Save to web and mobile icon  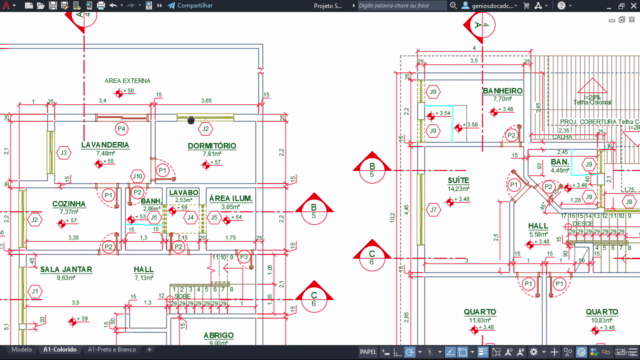(89, 5)
